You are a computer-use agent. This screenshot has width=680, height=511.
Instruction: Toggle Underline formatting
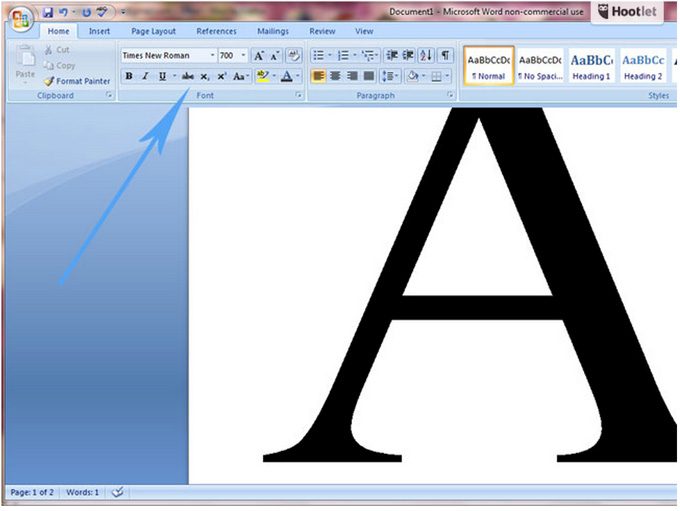point(161,76)
